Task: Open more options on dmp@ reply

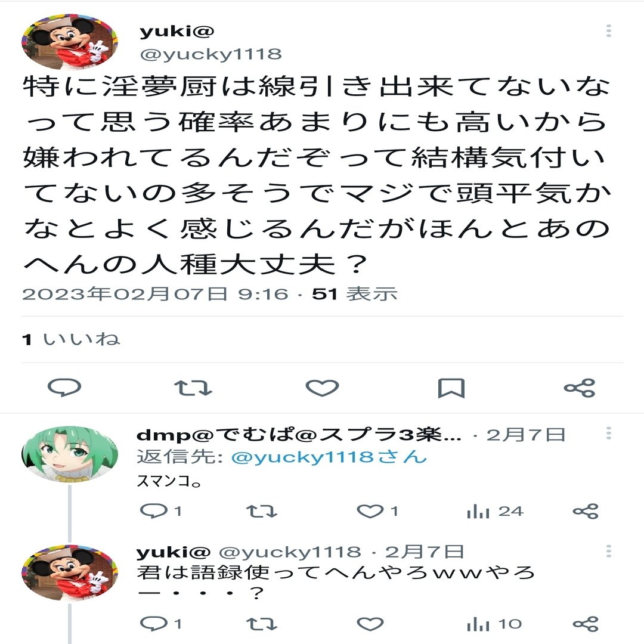Action: pos(609,433)
